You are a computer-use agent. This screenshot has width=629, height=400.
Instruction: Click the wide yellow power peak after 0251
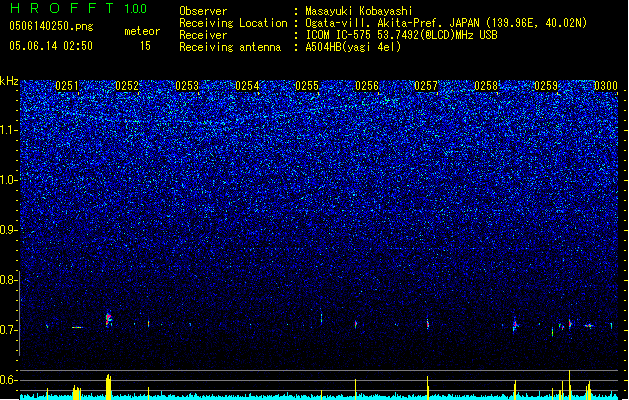coord(108,387)
